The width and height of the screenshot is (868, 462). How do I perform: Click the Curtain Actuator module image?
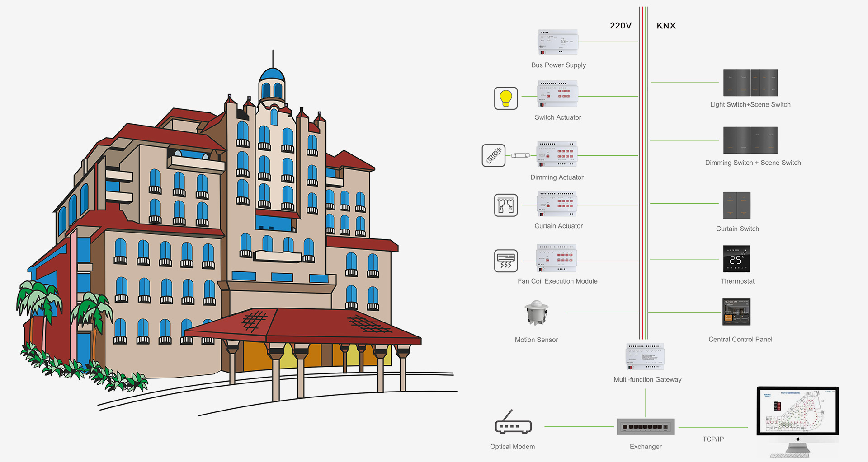(557, 204)
